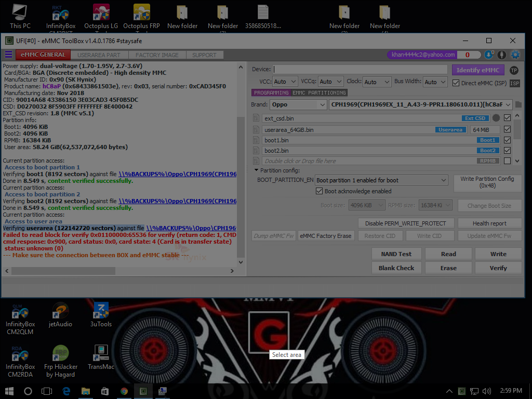The width and height of the screenshot is (532, 399).
Task: Switch to USERAREA PART tab
Action: point(99,55)
